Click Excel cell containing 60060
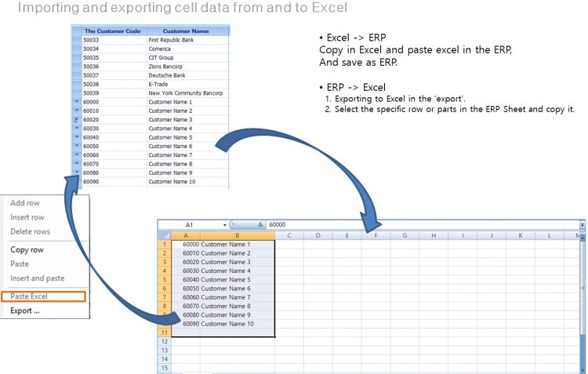The image size is (588, 374). coord(186,297)
